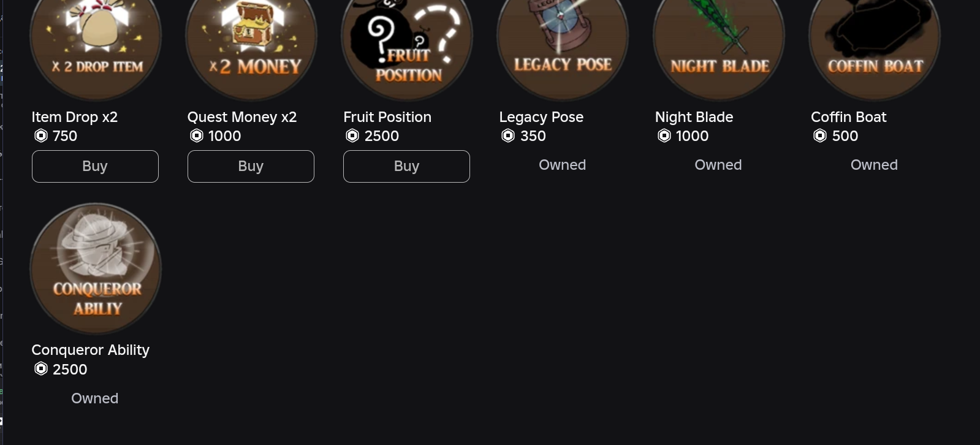This screenshot has width=980, height=445.
Task: Open the Item Drop x2 title link
Action: [74, 117]
